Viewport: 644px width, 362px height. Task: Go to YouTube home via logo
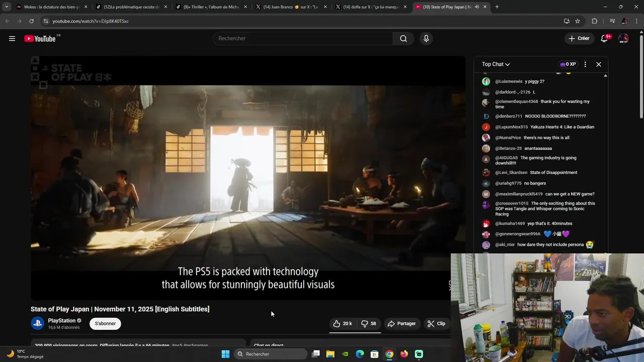click(x=40, y=39)
